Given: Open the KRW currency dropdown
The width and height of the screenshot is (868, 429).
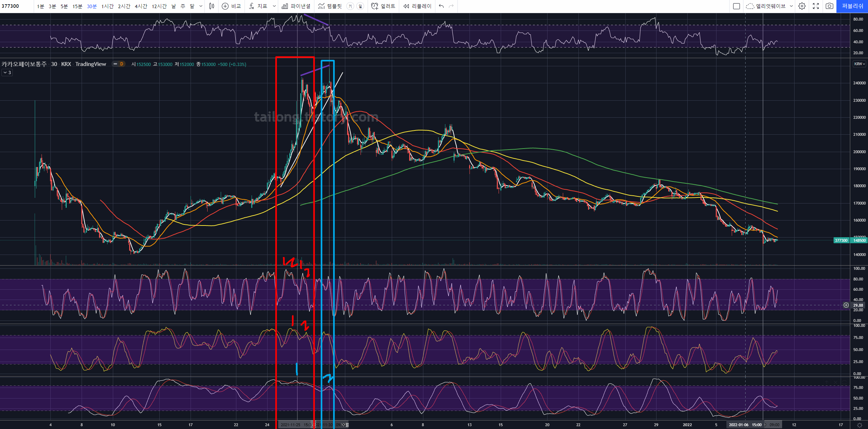Looking at the screenshot, I should 859,64.
